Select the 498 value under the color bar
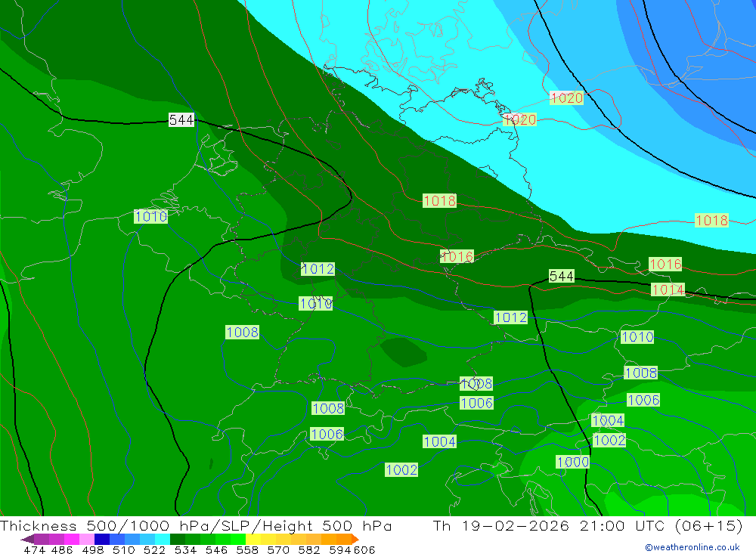This screenshot has height=554, width=756. pos(92,549)
